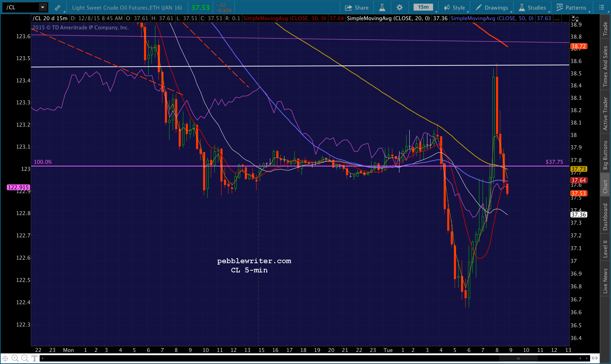Viewport: 611px width, 364px height.
Task: Open the 15m timeframe selector
Action: [x=423, y=7]
